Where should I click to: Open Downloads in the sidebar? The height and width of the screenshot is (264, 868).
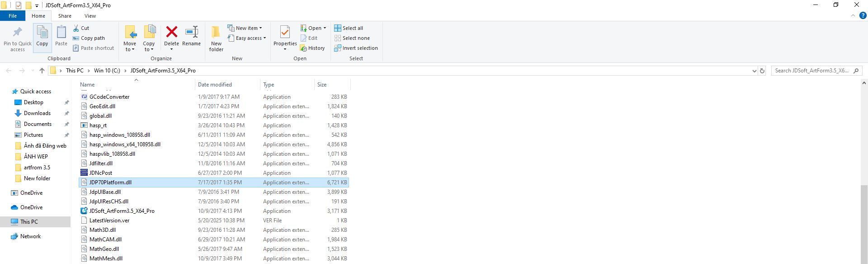(x=37, y=113)
